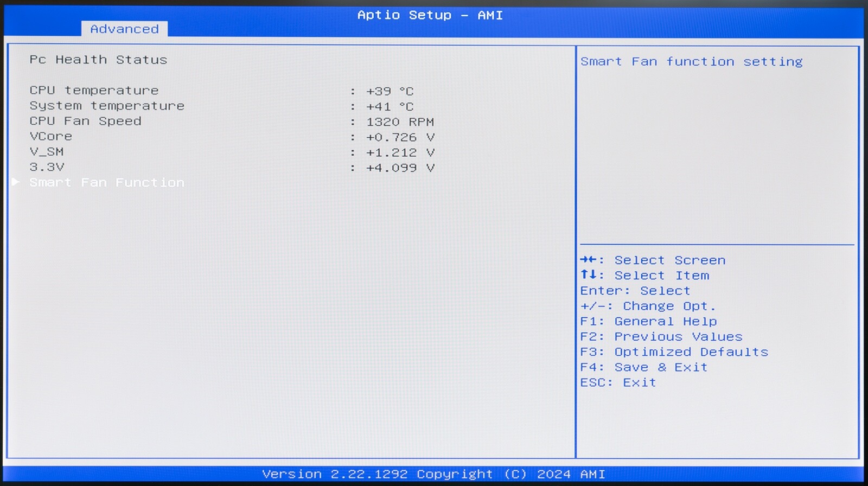
Task: Click the F4: Save & Exit hint
Action: click(643, 367)
